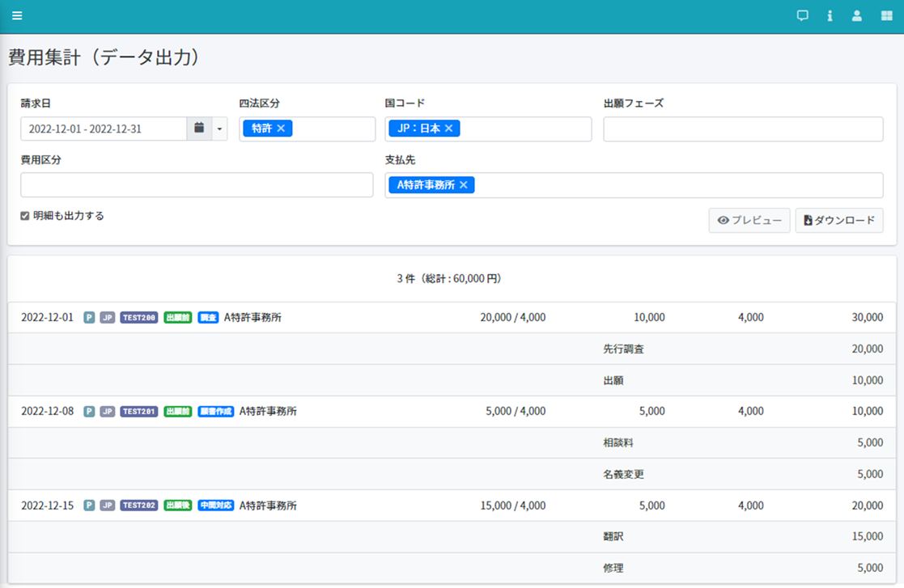Click the 20,000 / 4,000 value
This screenshot has width=904, height=588.
[512, 317]
